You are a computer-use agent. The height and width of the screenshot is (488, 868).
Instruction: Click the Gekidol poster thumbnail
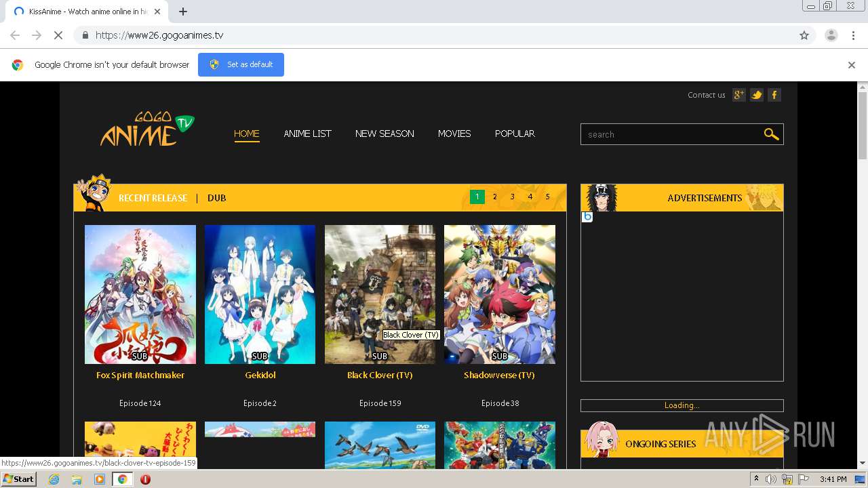coord(260,294)
